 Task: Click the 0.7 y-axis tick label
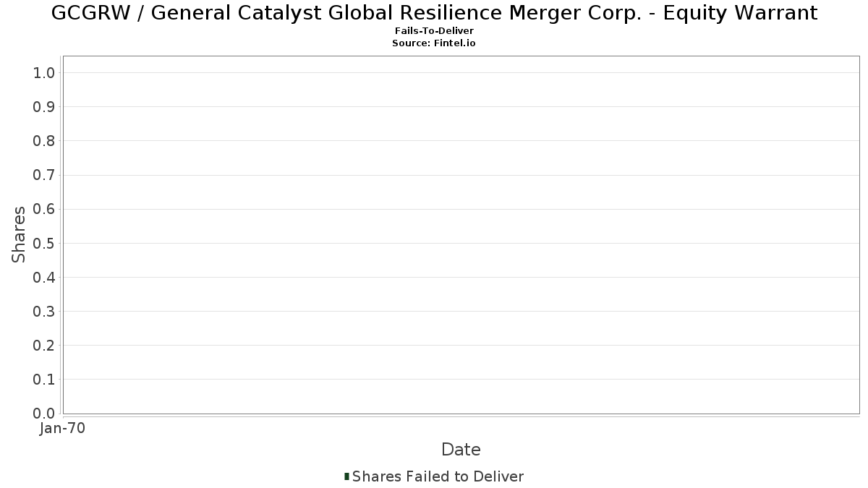coord(44,175)
